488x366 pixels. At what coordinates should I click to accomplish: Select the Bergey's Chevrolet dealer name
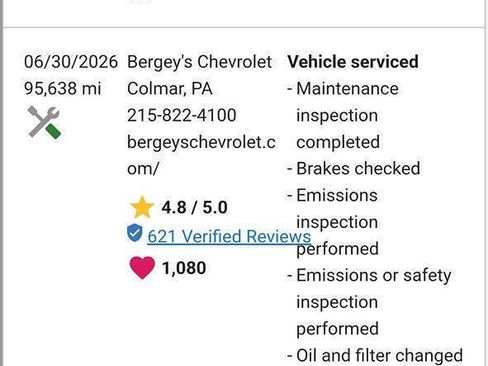(x=199, y=62)
